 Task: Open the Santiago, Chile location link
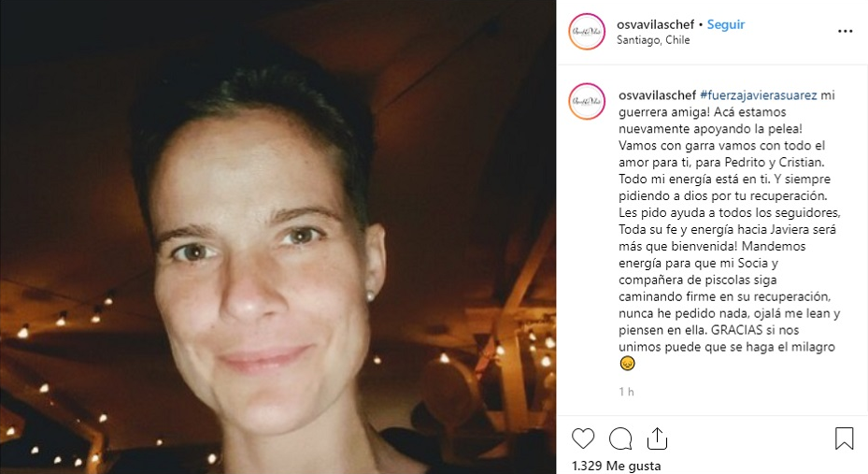click(653, 40)
